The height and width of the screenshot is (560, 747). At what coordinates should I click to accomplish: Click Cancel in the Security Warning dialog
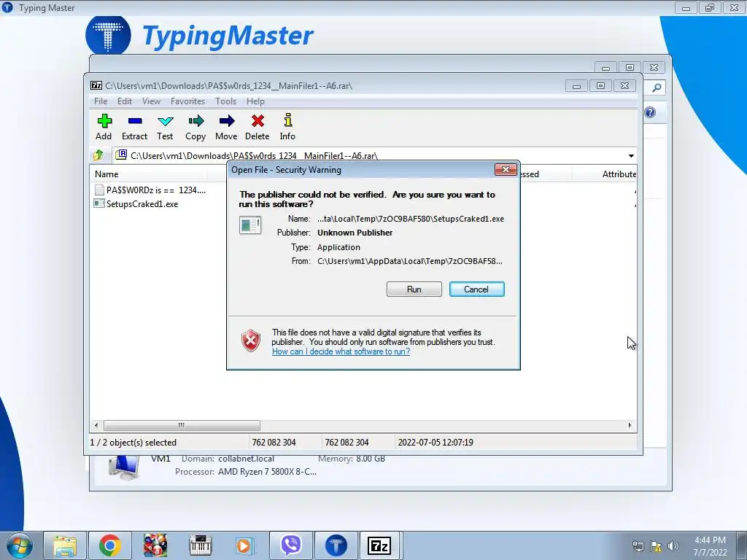[476, 289]
